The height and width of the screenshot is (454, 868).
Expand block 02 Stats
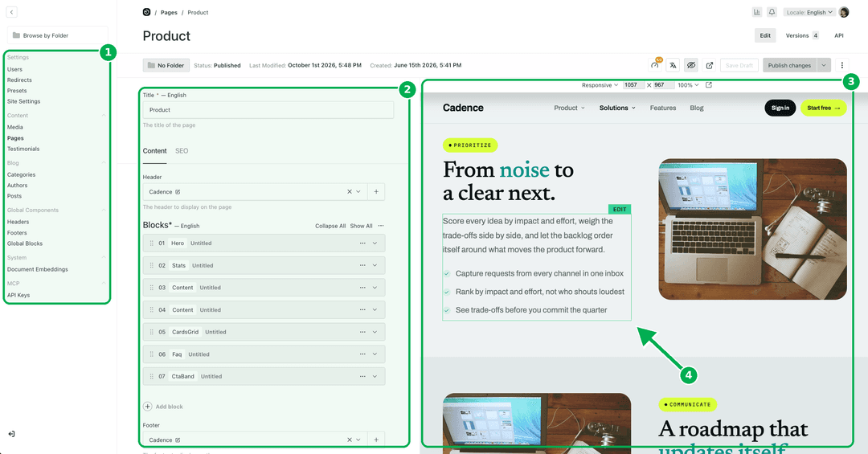point(375,265)
